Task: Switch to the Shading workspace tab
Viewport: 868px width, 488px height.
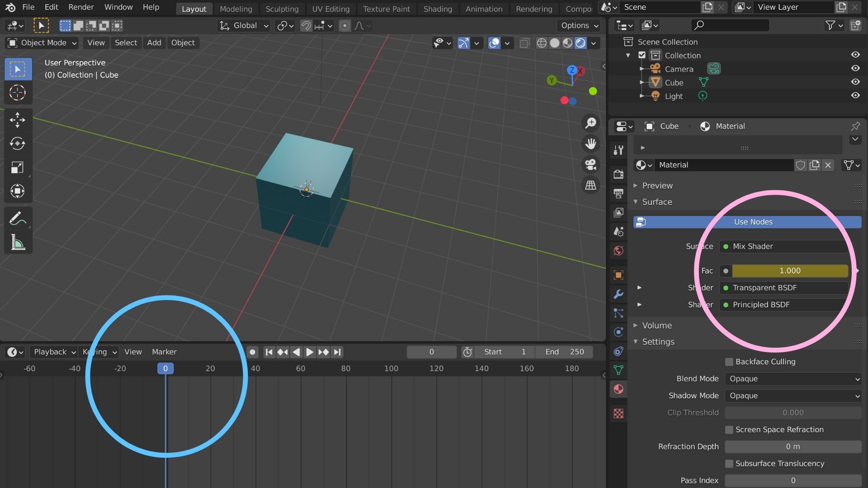Action: (437, 9)
